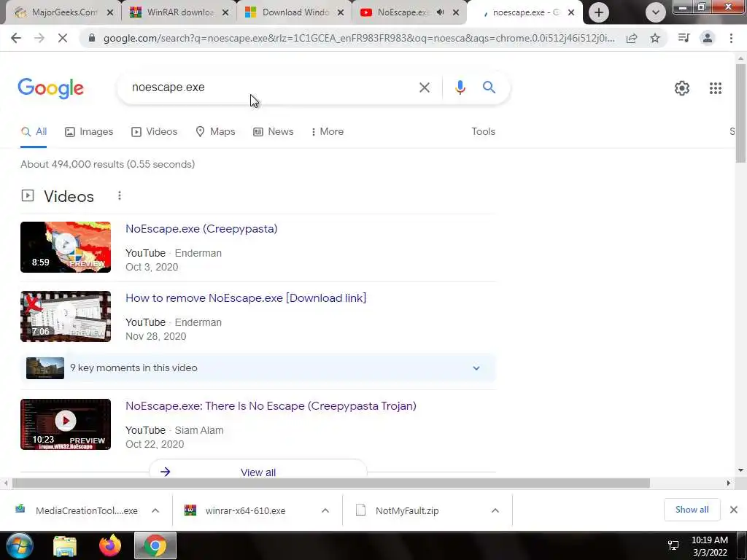Share this page from address bar
Screen dimensions: 747x560
pos(632,38)
